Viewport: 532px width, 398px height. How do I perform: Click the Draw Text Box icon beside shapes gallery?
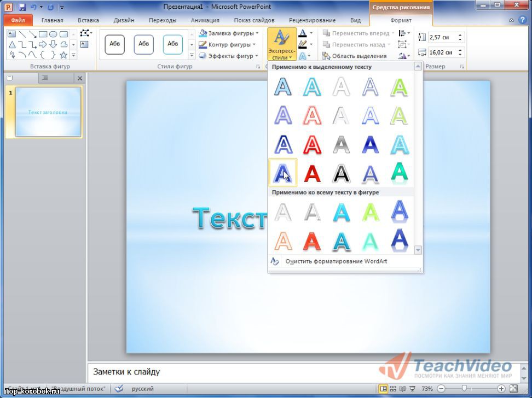[x=84, y=44]
